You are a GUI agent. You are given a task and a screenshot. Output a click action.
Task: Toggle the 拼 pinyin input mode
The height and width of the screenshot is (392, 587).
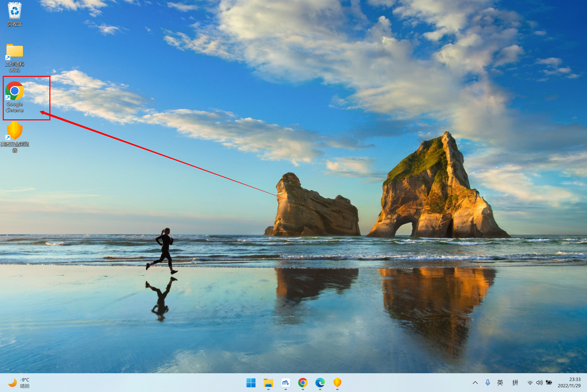coord(515,383)
